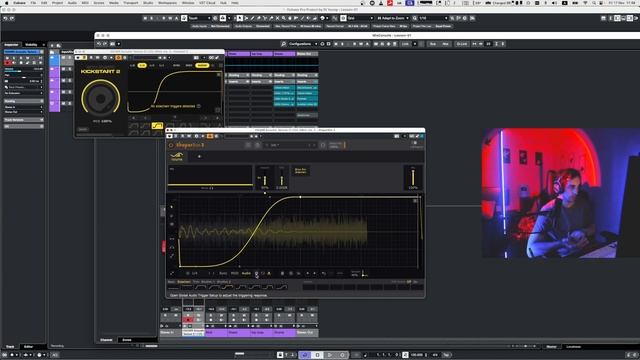The width and height of the screenshot is (640, 360).
Task: Select the Basic preset bank tab in ShaperBox
Action: click(171, 282)
